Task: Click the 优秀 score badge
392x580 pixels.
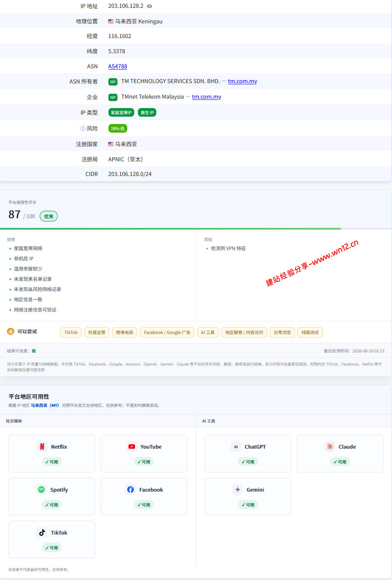Action: click(x=49, y=216)
